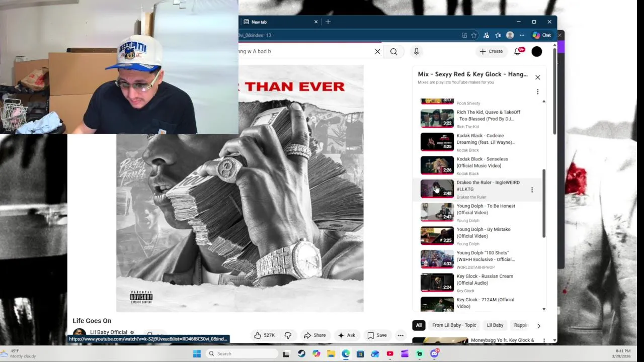Share the Life Goes On video
Image resolution: width=644 pixels, height=362 pixels.
(x=314, y=335)
